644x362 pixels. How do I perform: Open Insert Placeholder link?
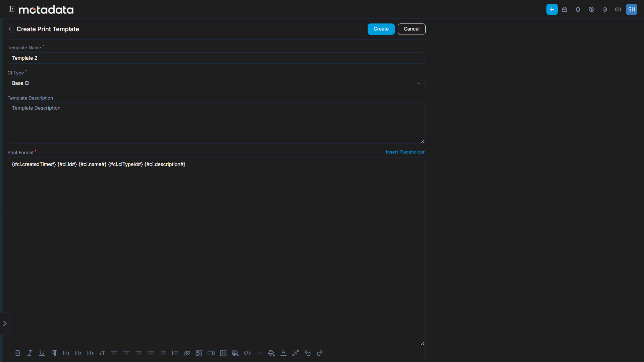[x=405, y=152]
